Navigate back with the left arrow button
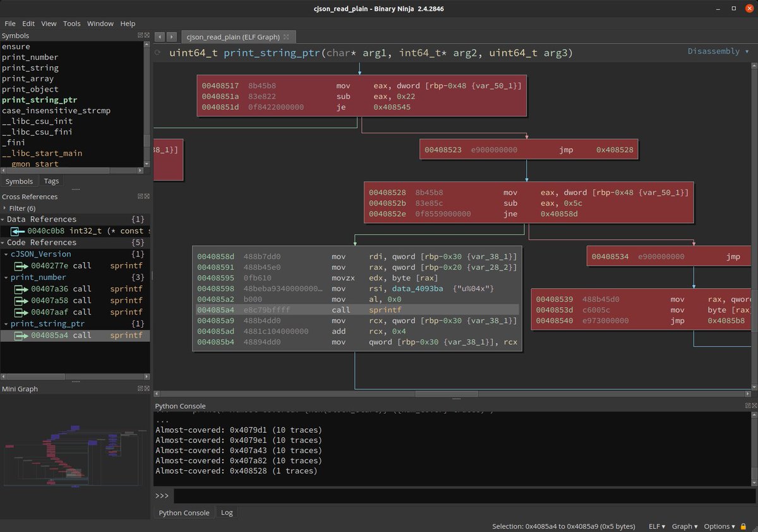 coord(160,37)
